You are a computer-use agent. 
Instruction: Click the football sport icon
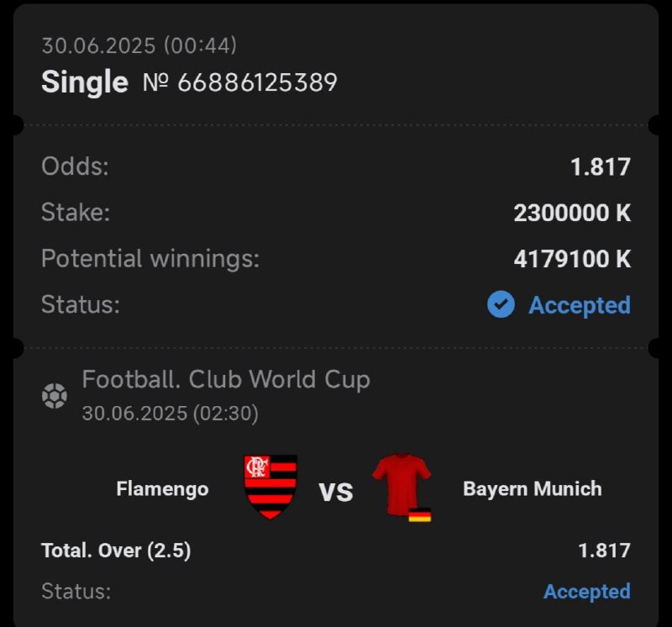tap(55, 395)
